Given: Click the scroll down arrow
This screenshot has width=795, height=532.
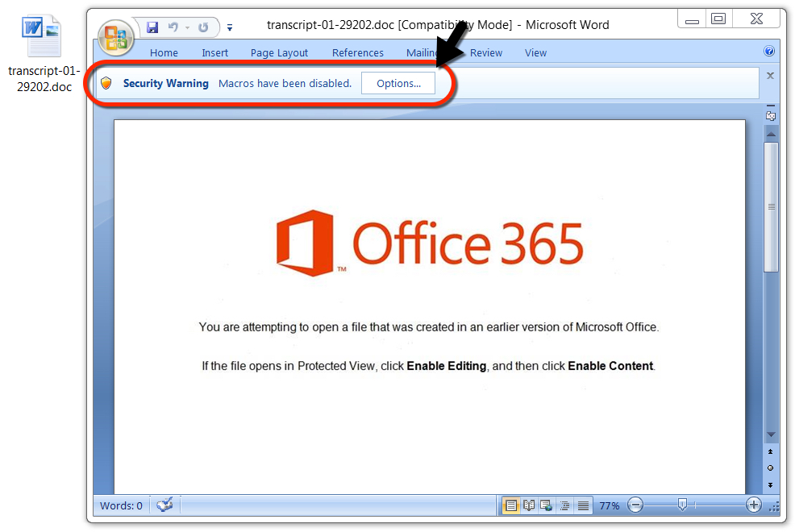Looking at the screenshot, I should point(771,434).
